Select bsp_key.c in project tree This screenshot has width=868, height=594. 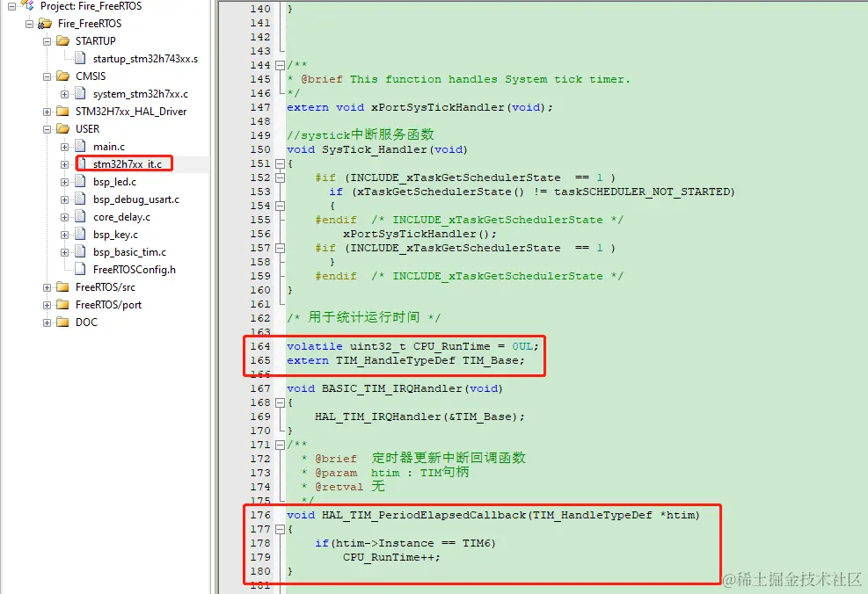(116, 235)
